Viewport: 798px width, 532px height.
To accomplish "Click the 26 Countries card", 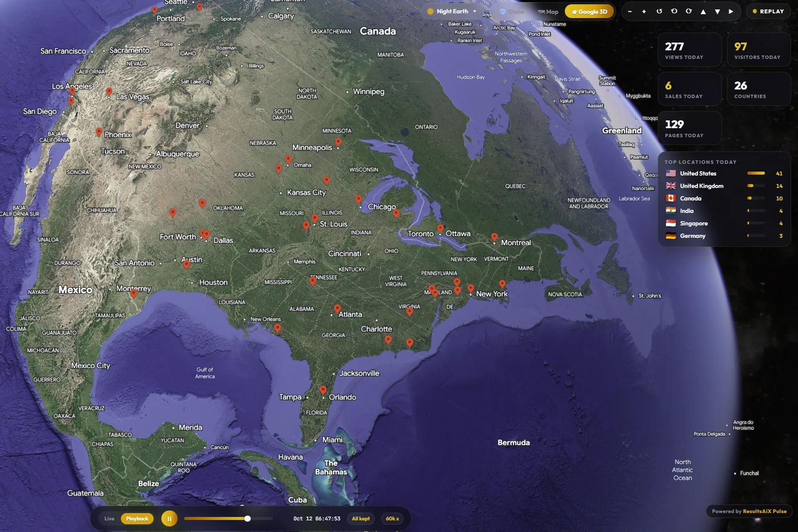I will [x=758, y=89].
